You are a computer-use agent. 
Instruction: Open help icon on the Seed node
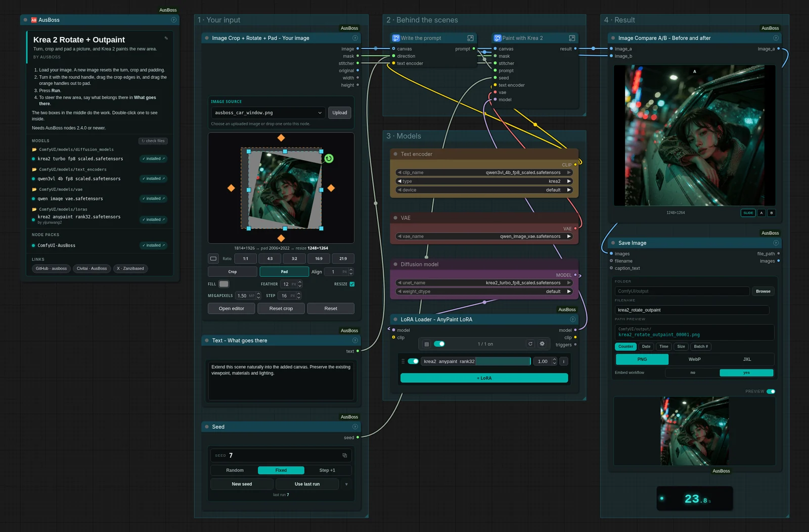click(x=355, y=427)
